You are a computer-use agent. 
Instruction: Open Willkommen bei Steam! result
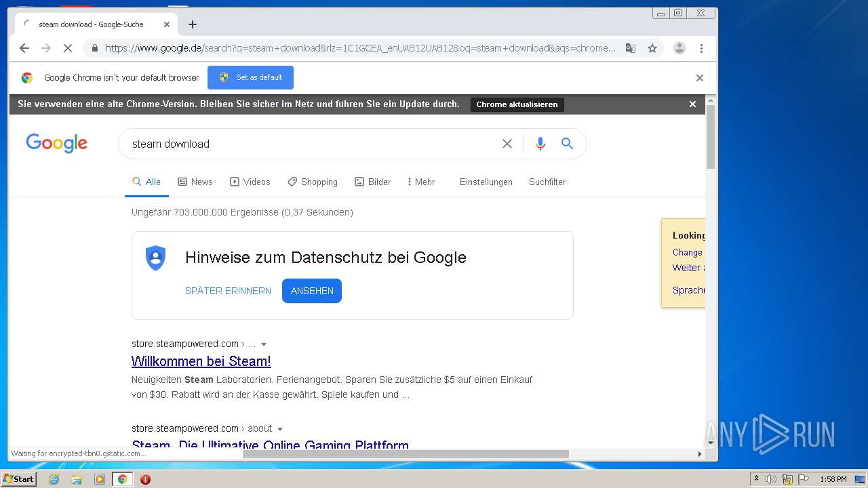pos(201,361)
